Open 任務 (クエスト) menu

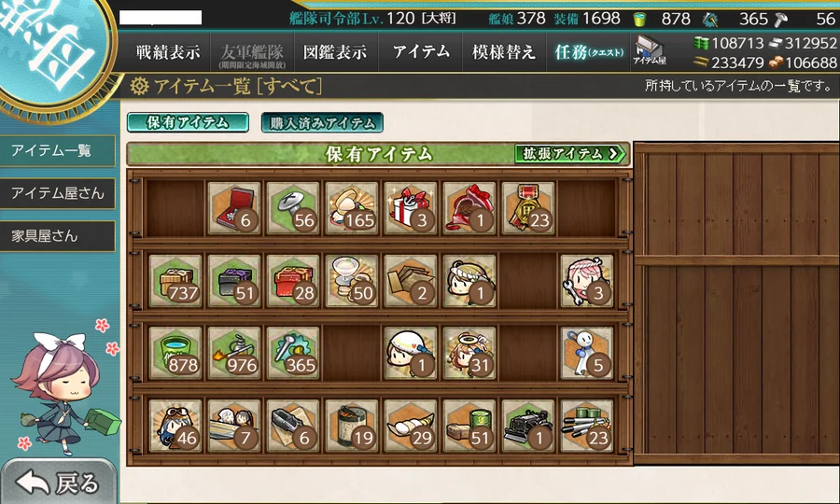tap(588, 52)
